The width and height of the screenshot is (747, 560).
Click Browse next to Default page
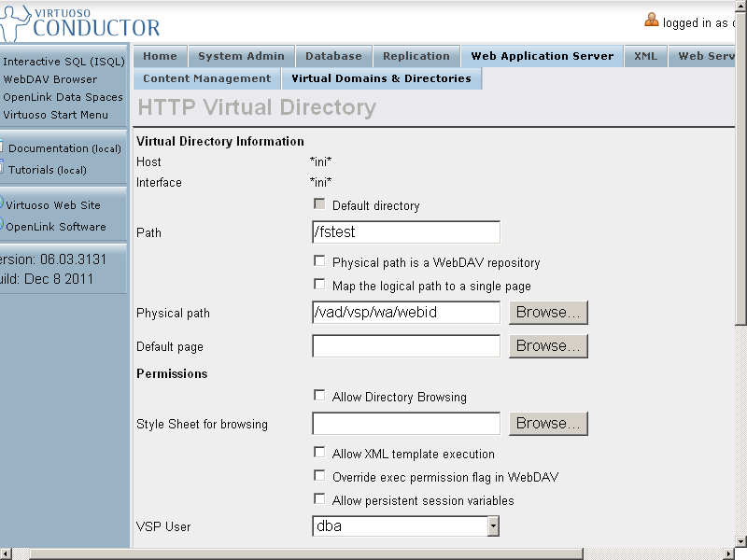coord(548,345)
